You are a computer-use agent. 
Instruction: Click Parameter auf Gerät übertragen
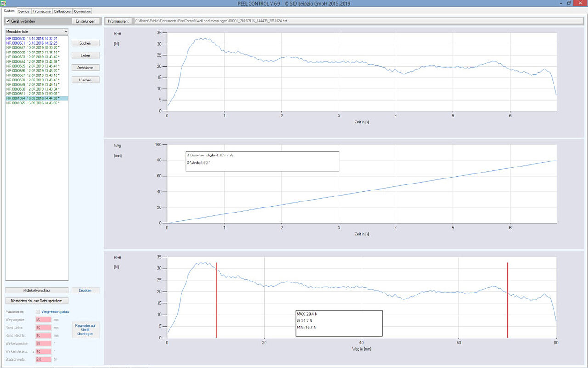coord(85,330)
